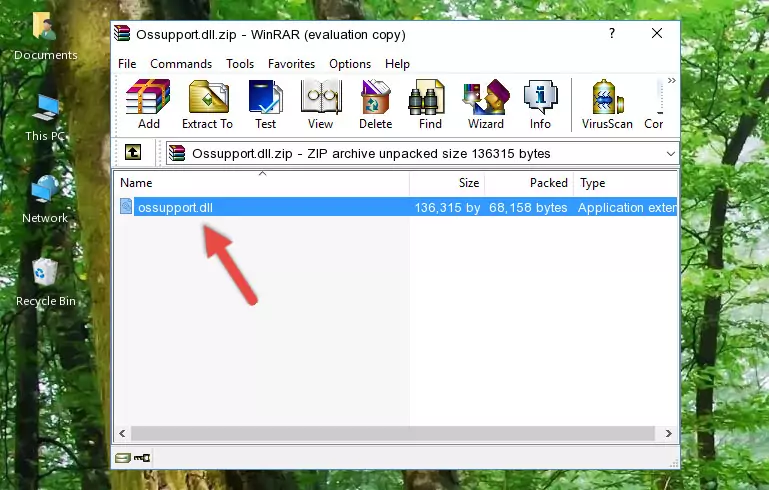Click the left arrow of the horizontal scrollbar
This screenshot has height=490, width=769.
point(122,433)
